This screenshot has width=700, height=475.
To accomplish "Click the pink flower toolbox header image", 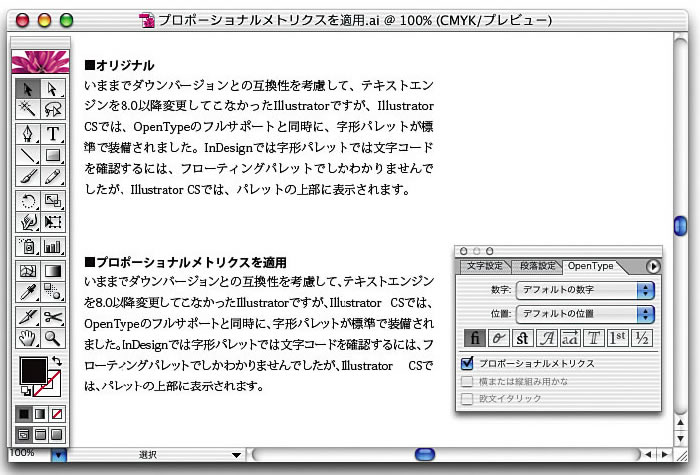I will coord(40,62).
